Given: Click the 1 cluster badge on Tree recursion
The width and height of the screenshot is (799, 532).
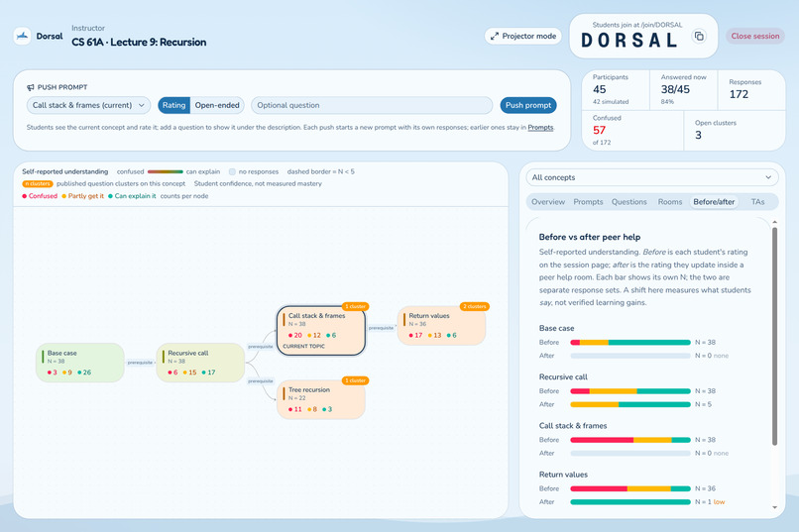Looking at the screenshot, I should [355, 380].
